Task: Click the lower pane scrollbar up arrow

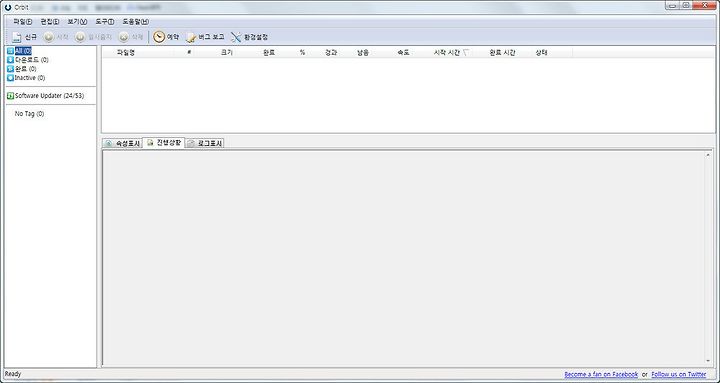Action: 708,155
